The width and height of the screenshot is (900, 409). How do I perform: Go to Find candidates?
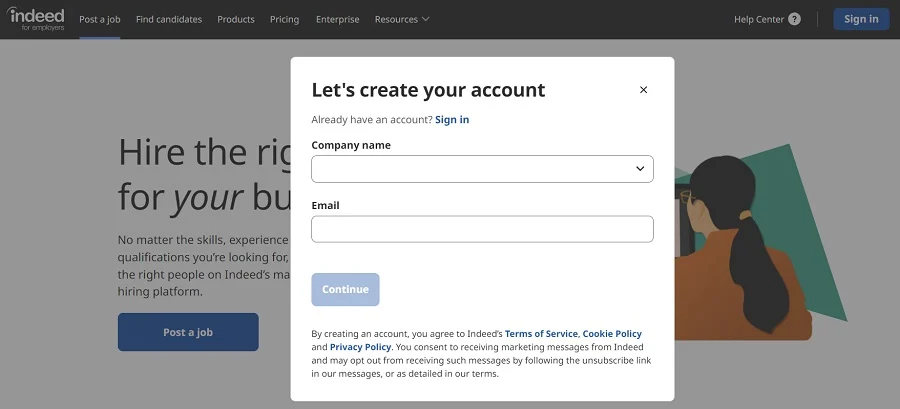pyautogui.click(x=169, y=19)
